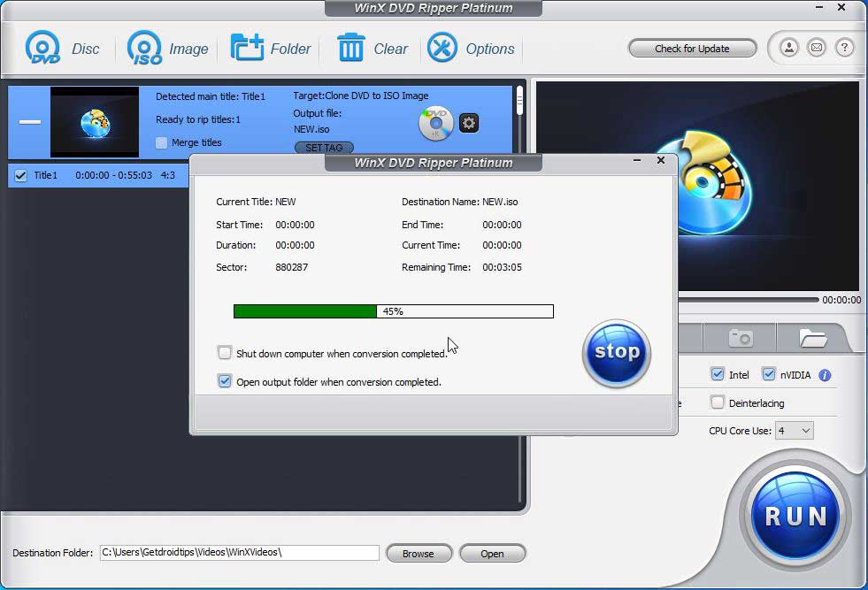Screen dimensions: 868x590
Task: Click the Sector value 880287
Action: pos(292,267)
